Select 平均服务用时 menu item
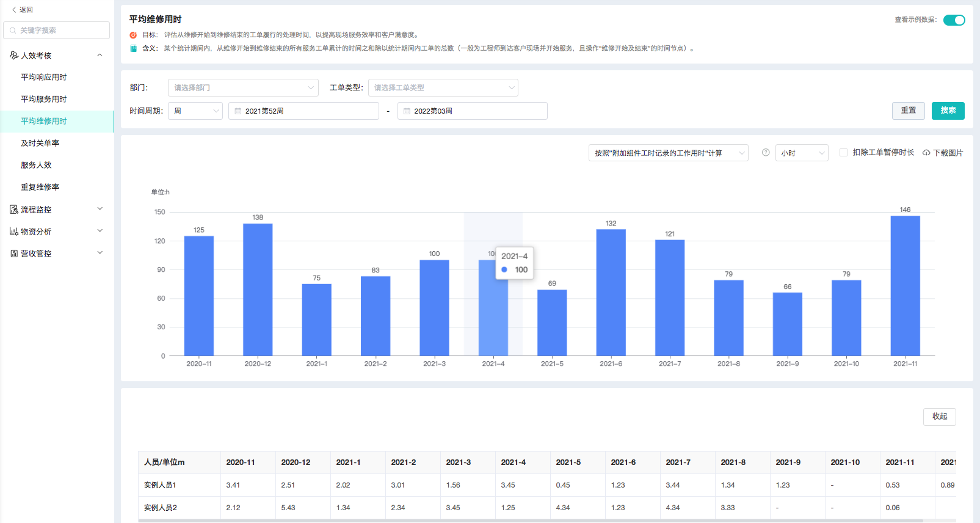This screenshot has height=523, width=980. (57, 99)
